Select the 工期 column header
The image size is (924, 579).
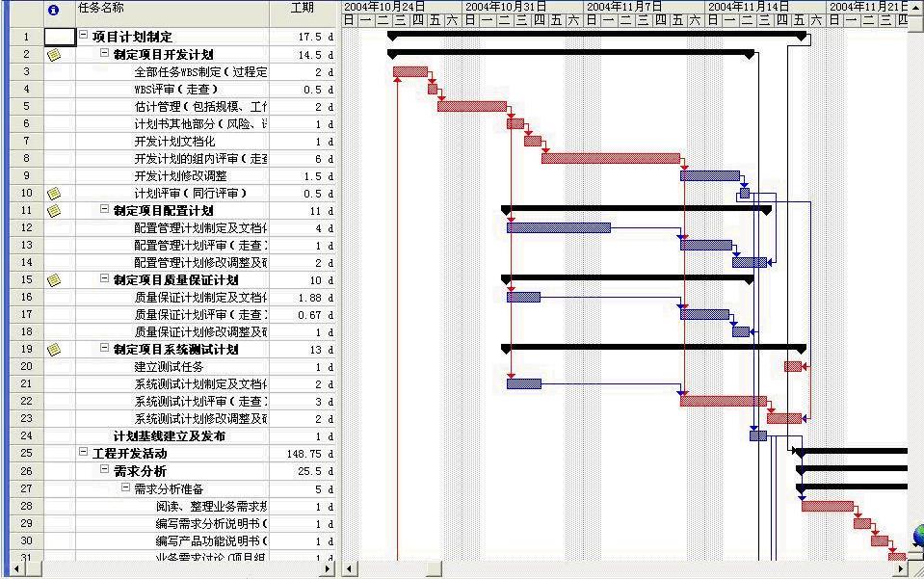pyautogui.click(x=303, y=8)
